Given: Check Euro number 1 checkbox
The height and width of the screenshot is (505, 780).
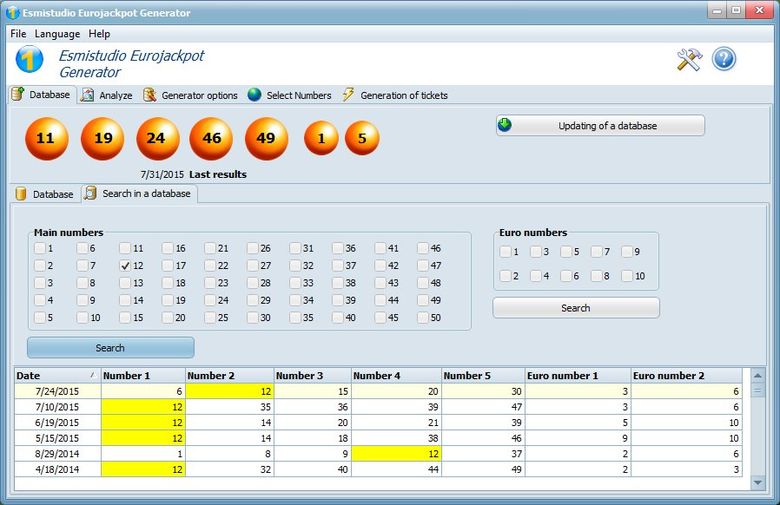Looking at the screenshot, I should 505,252.
